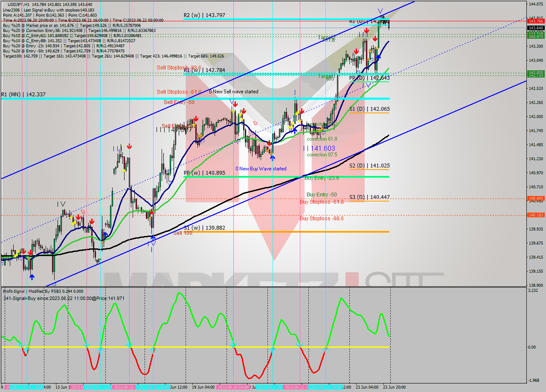The height and width of the screenshot is (392, 546).
Task: Click the red 140.183 stoploss price tag
Action: pyautogui.click(x=536, y=215)
